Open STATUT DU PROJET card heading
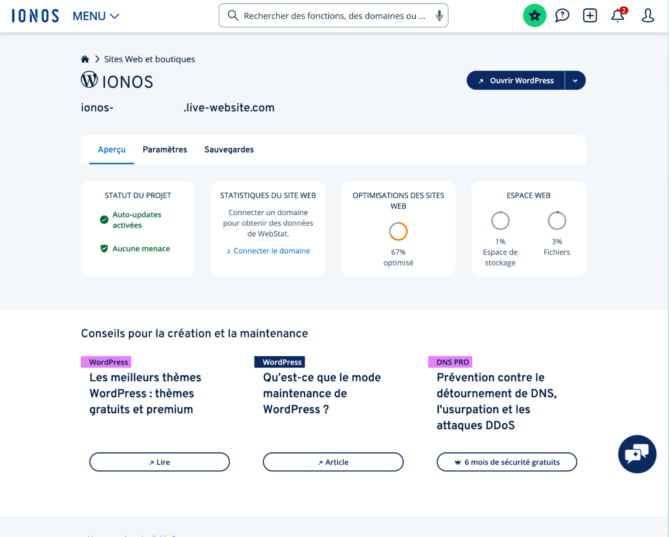The width and height of the screenshot is (669, 537). coord(138,195)
